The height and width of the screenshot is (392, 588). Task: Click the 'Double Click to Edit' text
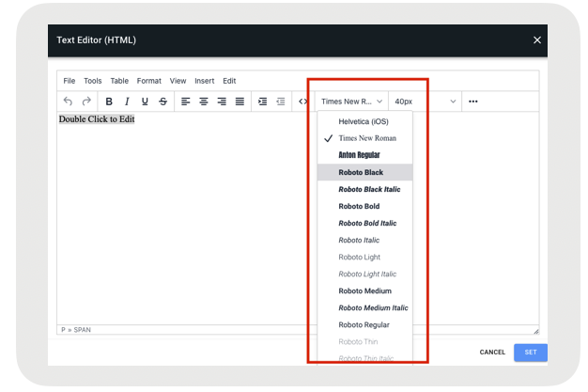click(x=97, y=119)
